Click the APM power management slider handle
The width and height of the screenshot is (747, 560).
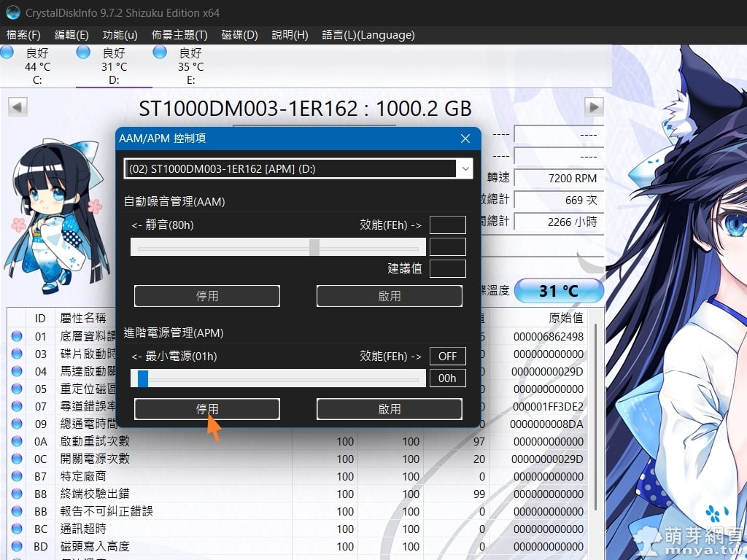tap(143, 378)
